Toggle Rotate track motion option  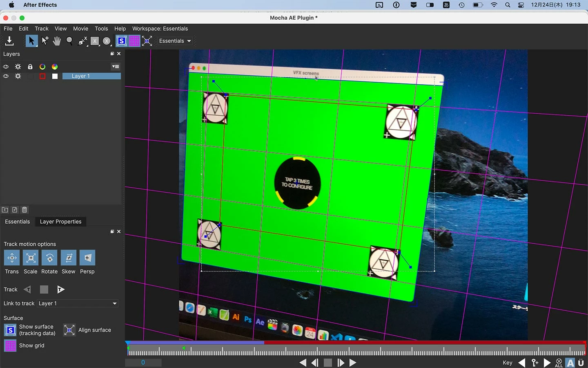(x=49, y=258)
